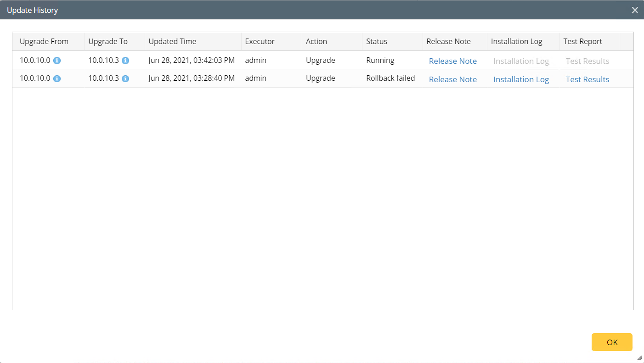644x363 pixels.
Task: Click the Upgrade From column header
Action: tap(44, 41)
